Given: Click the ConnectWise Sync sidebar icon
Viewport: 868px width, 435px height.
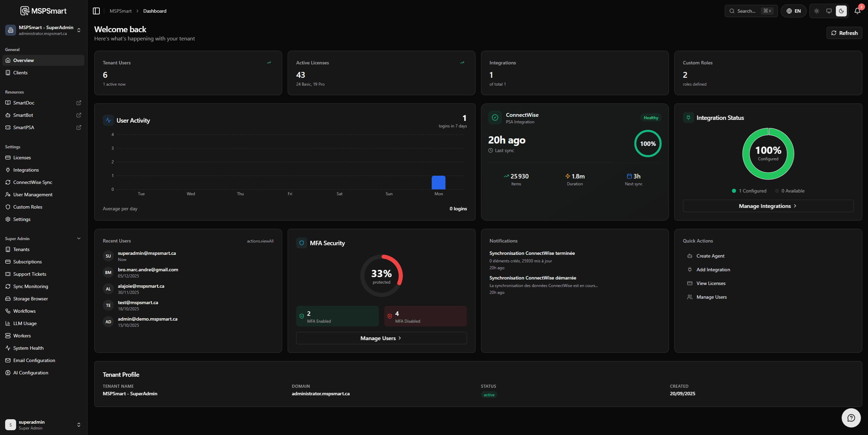Looking at the screenshot, I should point(8,182).
